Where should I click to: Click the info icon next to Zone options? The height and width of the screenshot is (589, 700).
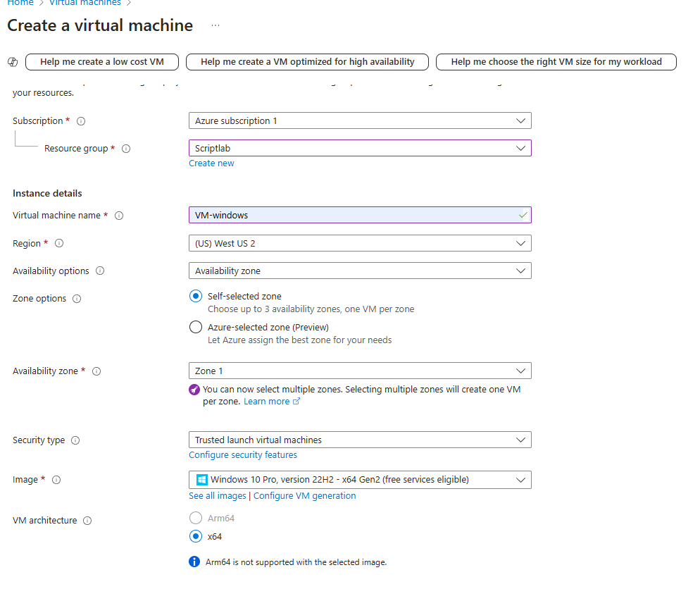point(77,299)
